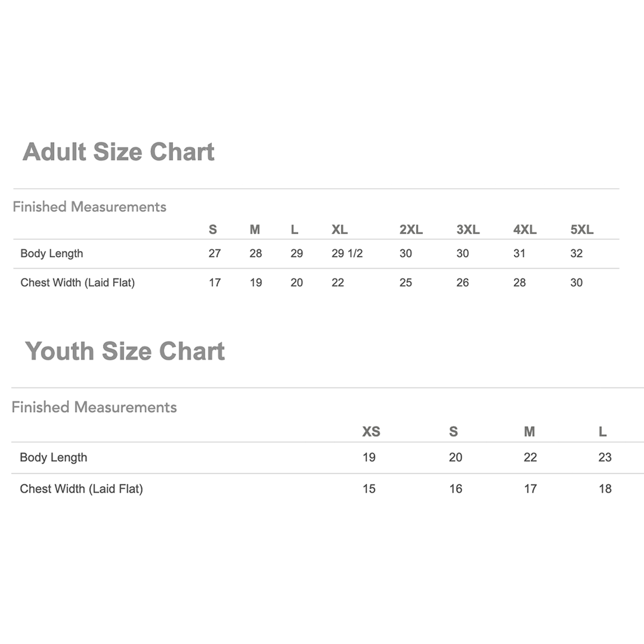Click the youth XS column header
The width and height of the screenshot is (644, 644).
coord(371,431)
